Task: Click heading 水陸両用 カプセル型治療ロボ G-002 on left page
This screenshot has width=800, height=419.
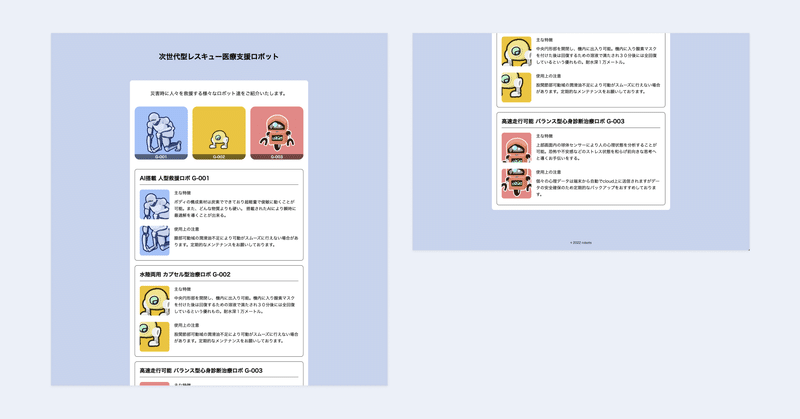Action: 185,275
